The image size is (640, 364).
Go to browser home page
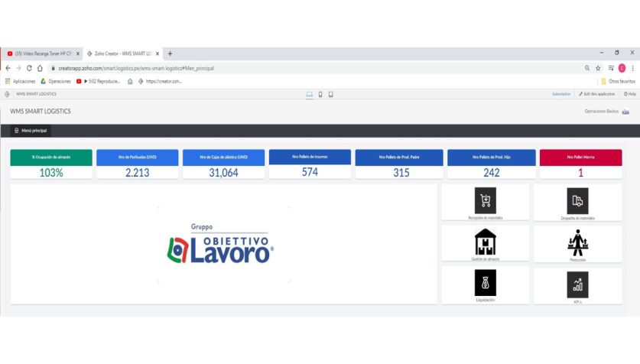point(40,68)
